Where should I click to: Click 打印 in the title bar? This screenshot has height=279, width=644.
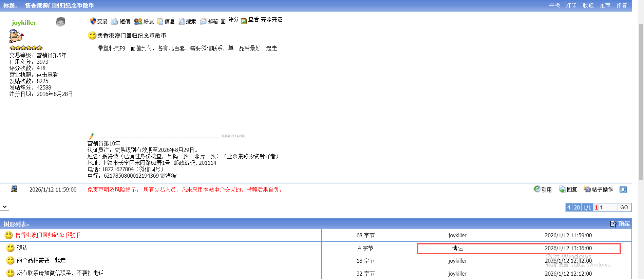(x=571, y=5)
